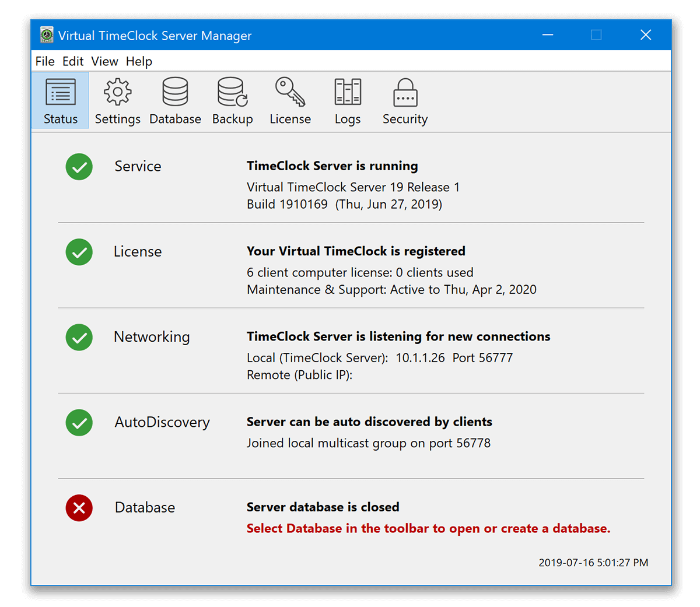Open the View menu
The image size is (700, 607).
[x=104, y=61]
